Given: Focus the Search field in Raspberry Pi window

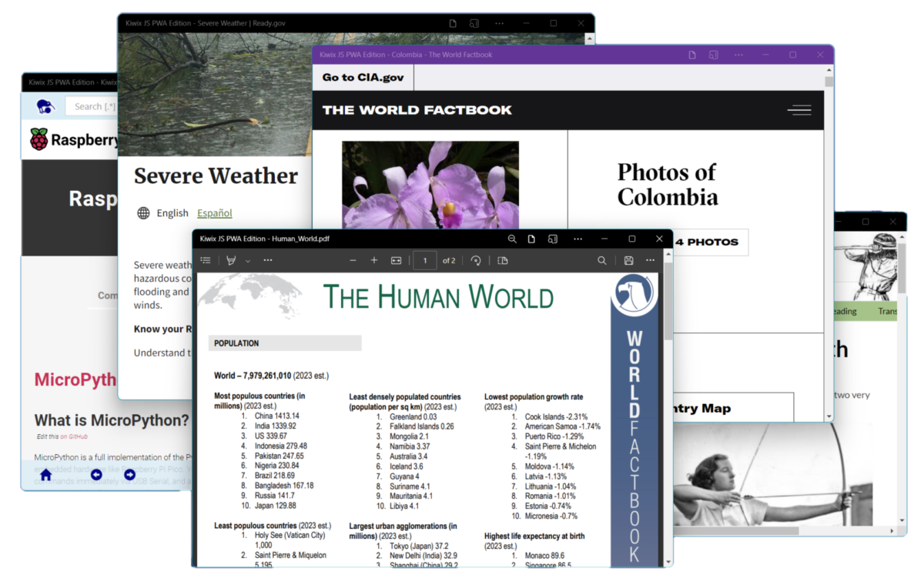Looking at the screenshot, I should click(x=91, y=106).
